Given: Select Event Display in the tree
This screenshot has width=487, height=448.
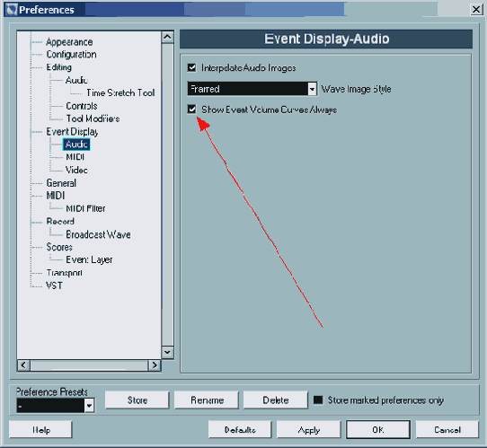Looking at the screenshot, I should [x=72, y=132].
